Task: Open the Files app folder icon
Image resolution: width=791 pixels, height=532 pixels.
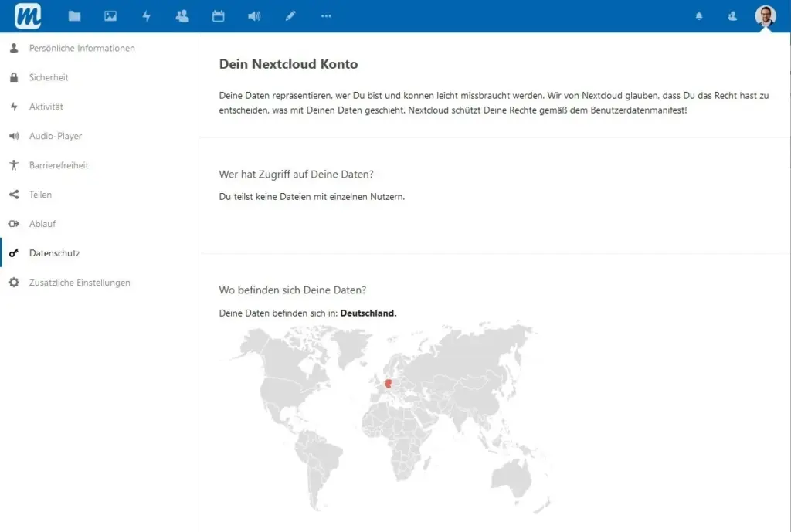Action: click(74, 16)
